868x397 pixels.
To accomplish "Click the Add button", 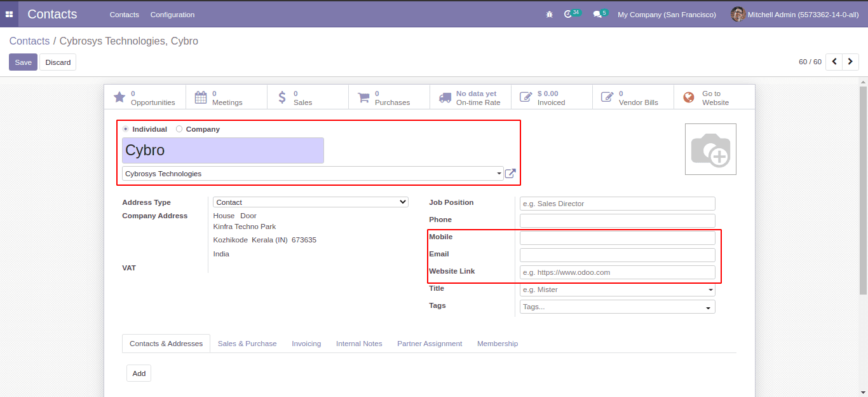I will click(139, 373).
